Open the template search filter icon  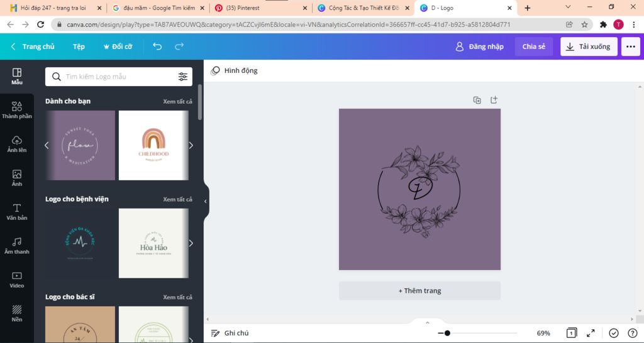tap(183, 76)
